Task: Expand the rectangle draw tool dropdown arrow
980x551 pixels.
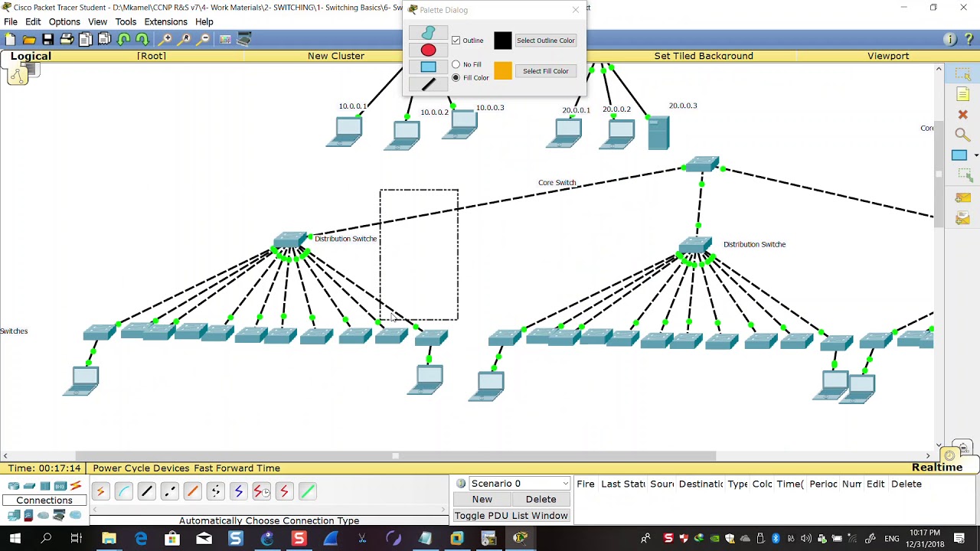Action: [x=976, y=155]
